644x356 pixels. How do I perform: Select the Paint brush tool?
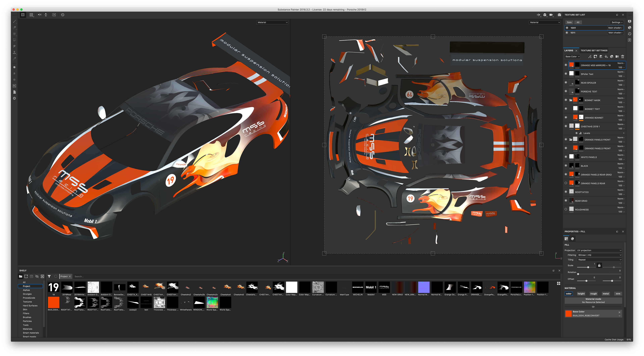[14, 21]
